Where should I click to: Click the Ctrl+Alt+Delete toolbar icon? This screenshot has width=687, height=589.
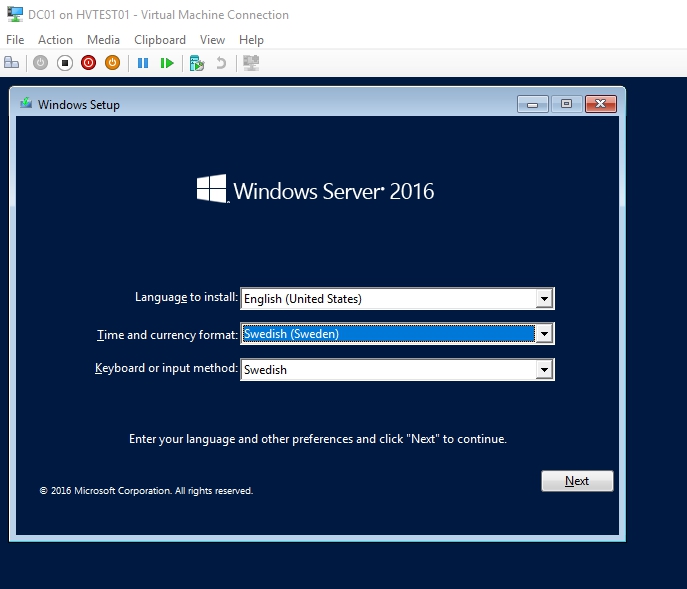pyautogui.click(x=12, y=63)
